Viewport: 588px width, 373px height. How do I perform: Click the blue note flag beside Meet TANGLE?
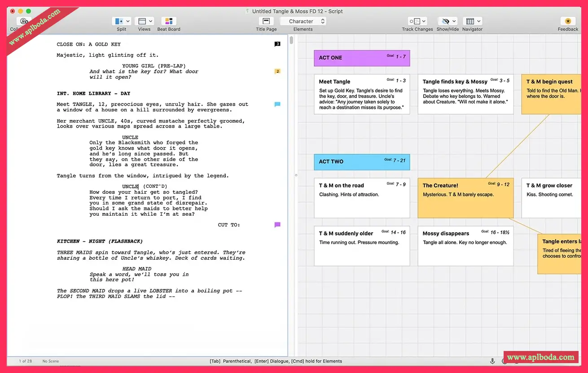pos(277,104)
